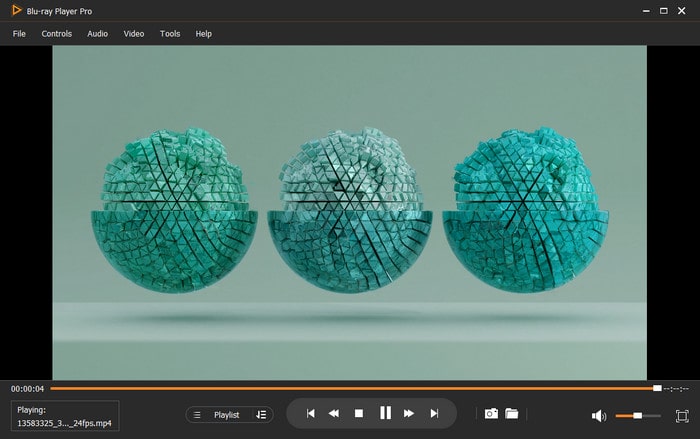Change playlist sort order icon
Viewport: 700px width, 439px height.
(261, 414)
